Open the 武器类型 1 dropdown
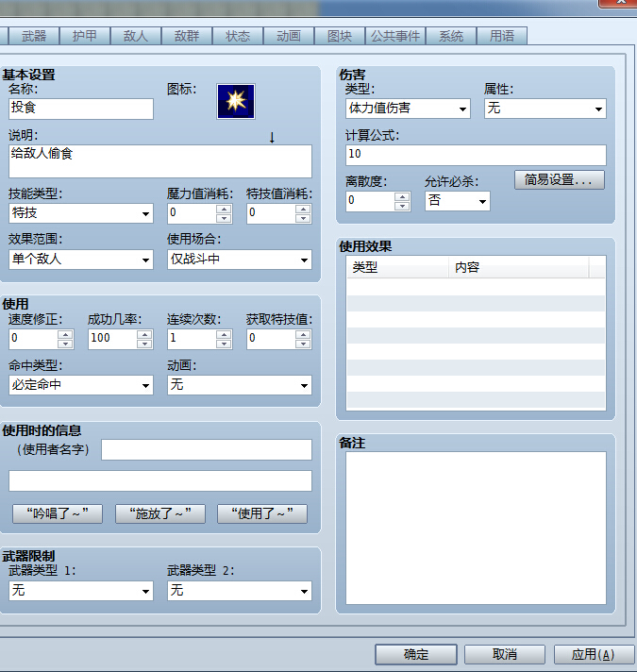The height and width of the screenshot is (672, 637). click(81, 591)
